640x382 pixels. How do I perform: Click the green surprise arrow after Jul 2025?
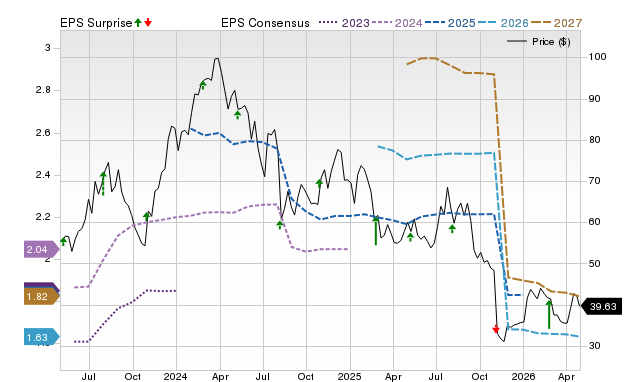452,229
